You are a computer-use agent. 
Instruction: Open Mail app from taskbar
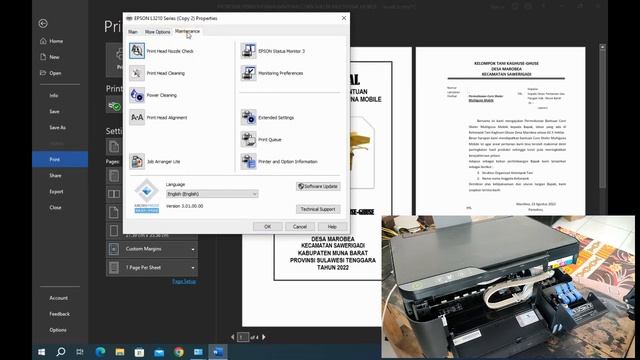point(159,351)
